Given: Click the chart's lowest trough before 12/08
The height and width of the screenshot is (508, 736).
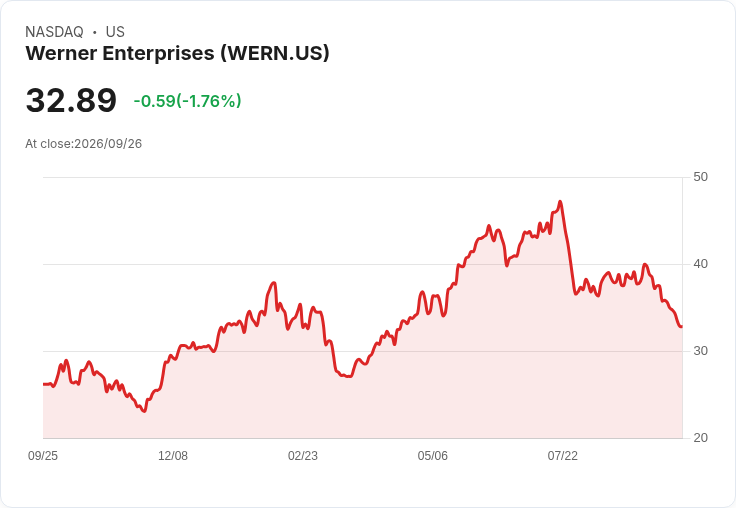Looking at the screenshot, I should click(144, 411).
